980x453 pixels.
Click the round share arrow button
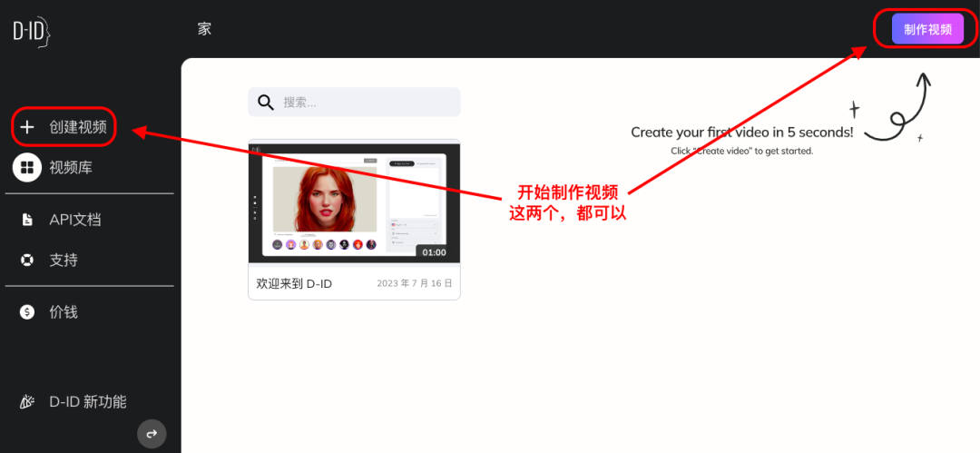(x=152, y=434)
